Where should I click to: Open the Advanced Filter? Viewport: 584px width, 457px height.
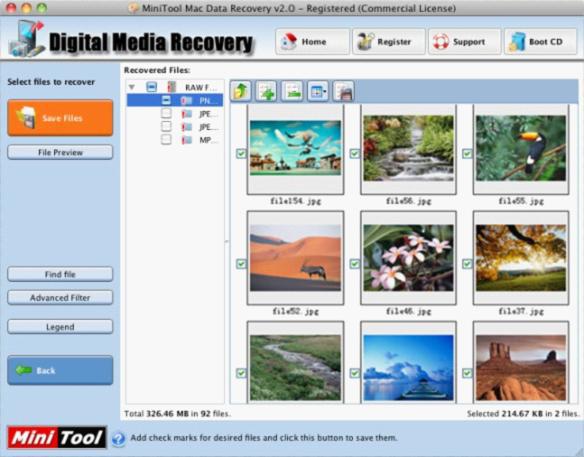[x=60, y=298]
